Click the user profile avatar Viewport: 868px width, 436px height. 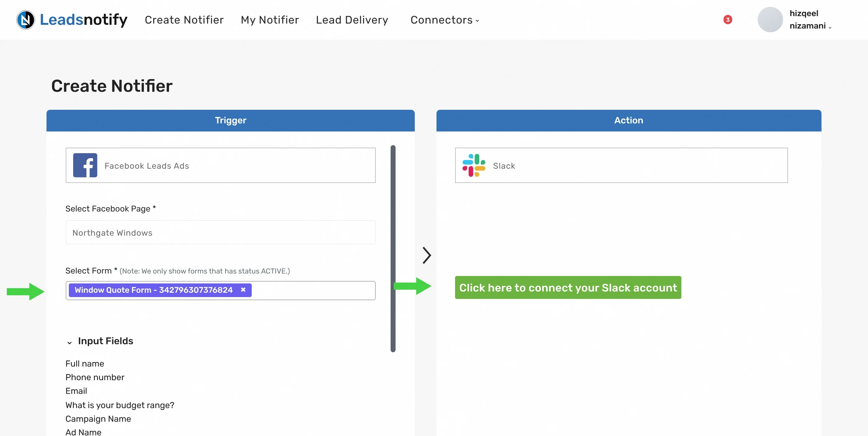(x=770, y=20)
